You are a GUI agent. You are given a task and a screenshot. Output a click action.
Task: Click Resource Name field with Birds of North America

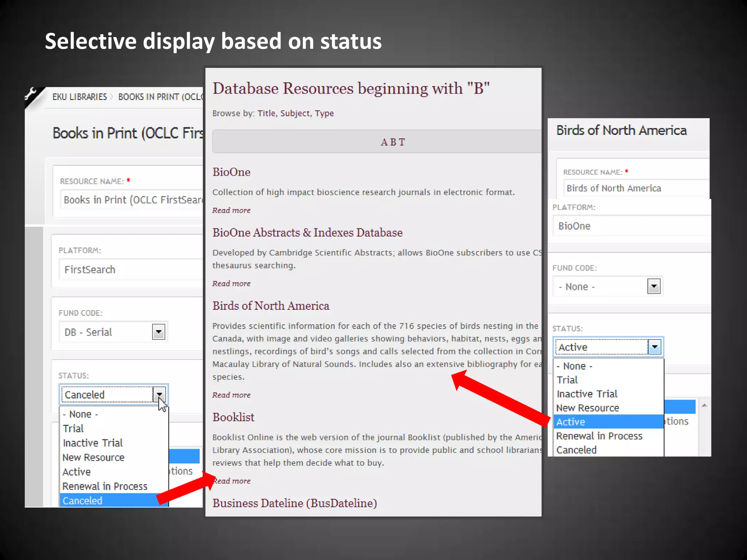pos(636,188)
